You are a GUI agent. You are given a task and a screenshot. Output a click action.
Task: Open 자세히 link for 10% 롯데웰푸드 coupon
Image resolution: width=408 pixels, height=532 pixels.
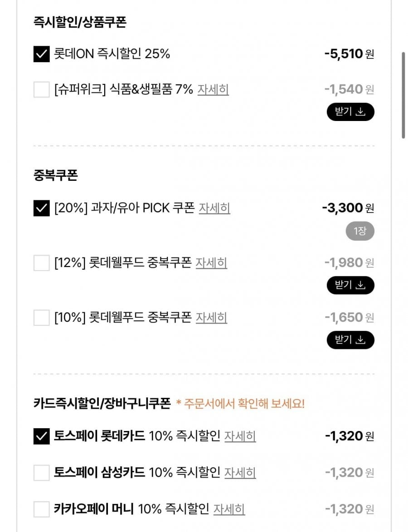coord(211,318)
